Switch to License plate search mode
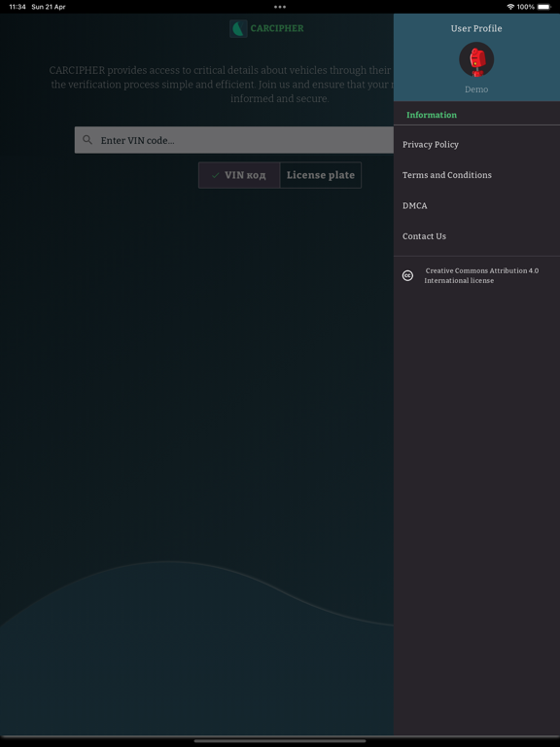 click(321, 175)
